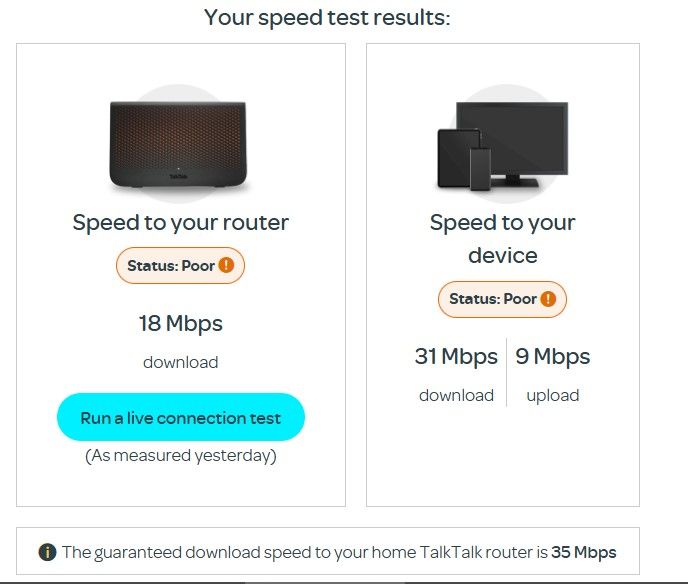Screen dimensions: 688x584
Task: Select the 'Speed to your device' heading
Action: (x=502, y=238)
